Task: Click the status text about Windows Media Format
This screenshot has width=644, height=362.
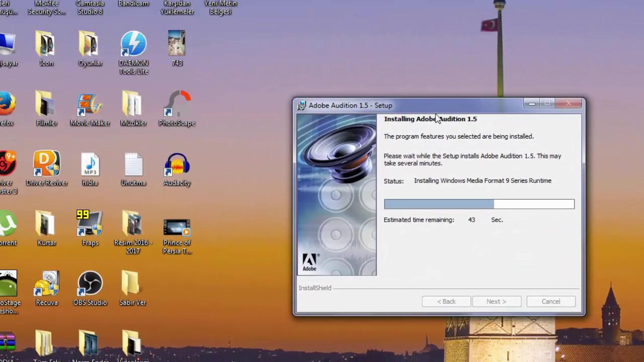Action: [x=482, y=180]
